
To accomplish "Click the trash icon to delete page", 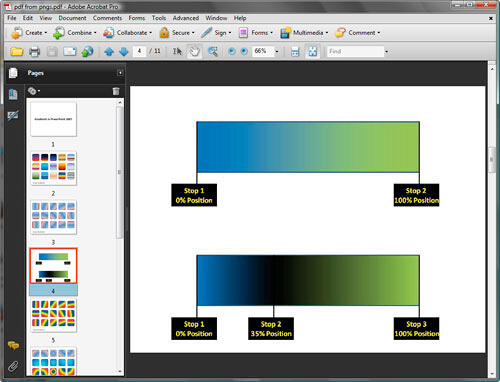I will (x=116, y=91).
